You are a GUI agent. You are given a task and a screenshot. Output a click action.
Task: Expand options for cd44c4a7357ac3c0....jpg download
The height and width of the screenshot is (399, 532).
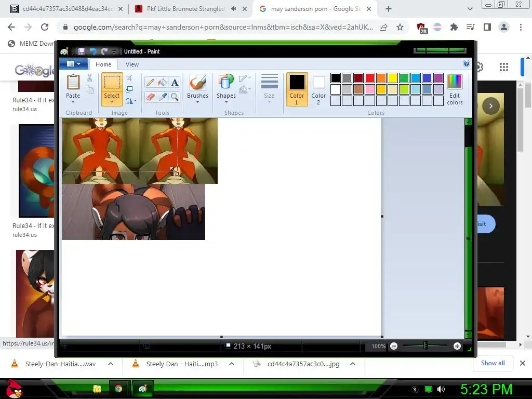(x=353, y=364)
